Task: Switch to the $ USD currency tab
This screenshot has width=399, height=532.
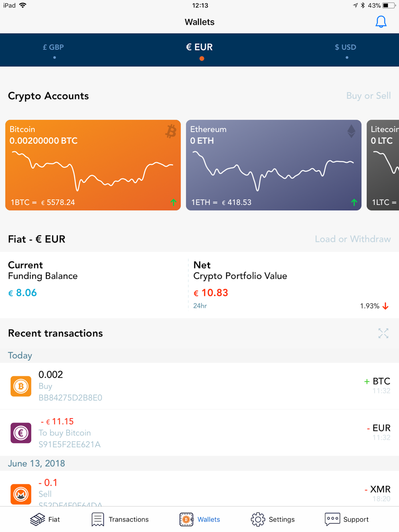Action: 346,47
